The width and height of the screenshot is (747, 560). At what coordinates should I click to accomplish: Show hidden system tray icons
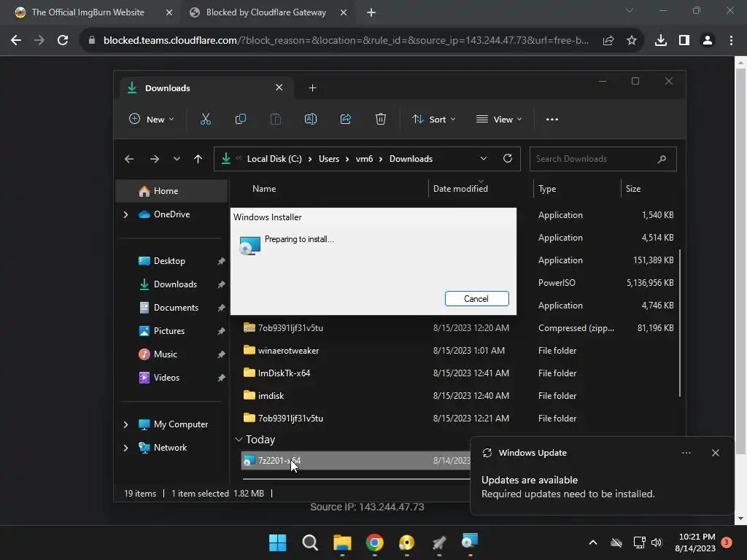(593, 542)
